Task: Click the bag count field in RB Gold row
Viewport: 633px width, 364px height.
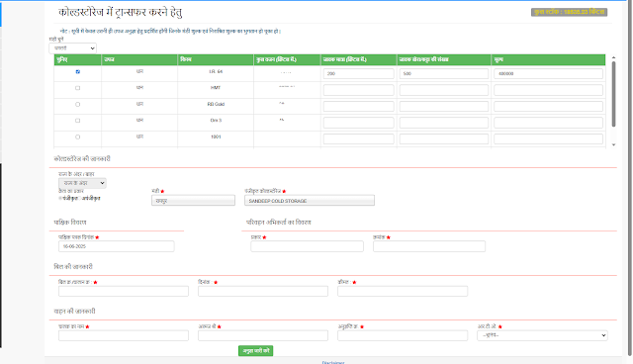Action: [444, 106]
